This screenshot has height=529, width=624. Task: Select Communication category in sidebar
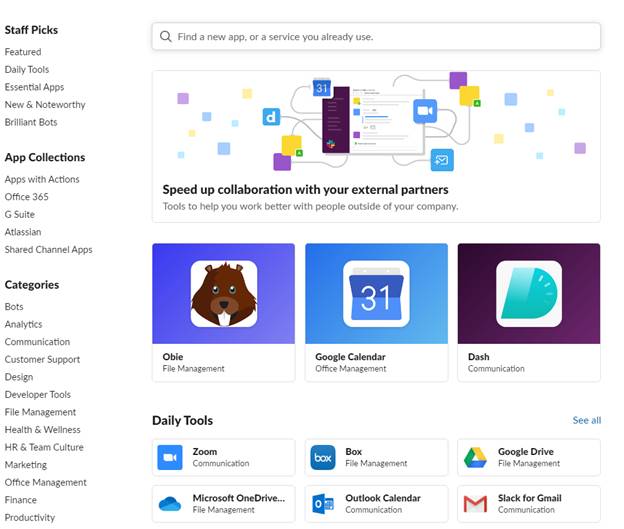pyautogui.click(x=37, y=342)
